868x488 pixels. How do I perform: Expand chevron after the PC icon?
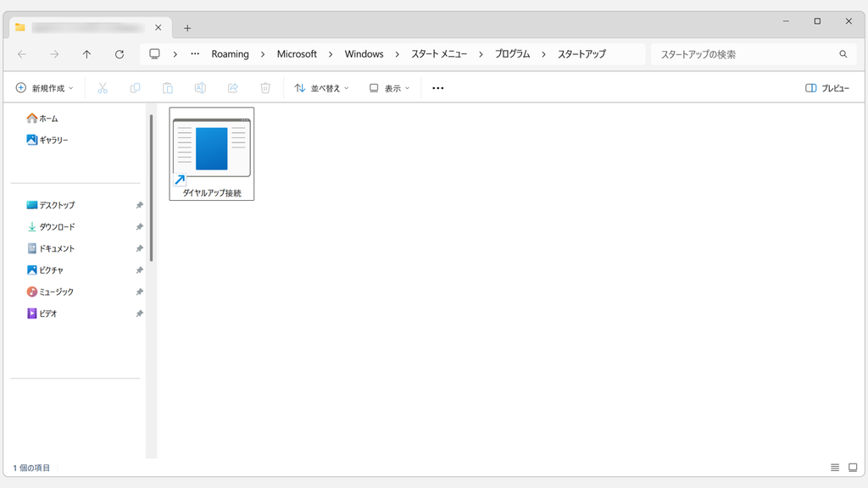coord(175,54)
